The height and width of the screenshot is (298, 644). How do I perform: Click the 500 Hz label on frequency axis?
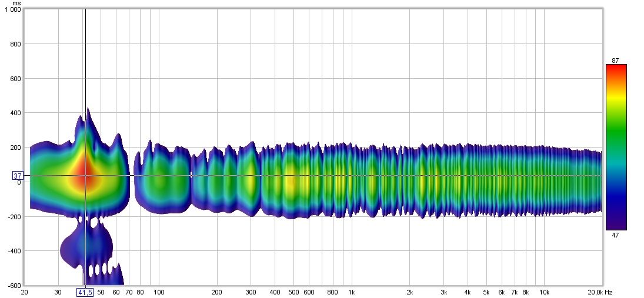(293, 292)
